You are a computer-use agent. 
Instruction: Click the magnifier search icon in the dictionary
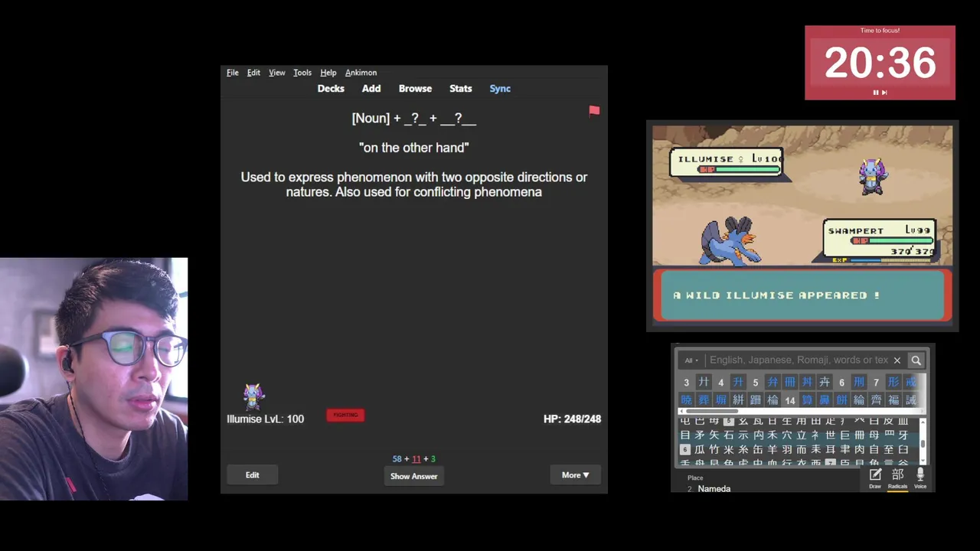tap(916, 360)
